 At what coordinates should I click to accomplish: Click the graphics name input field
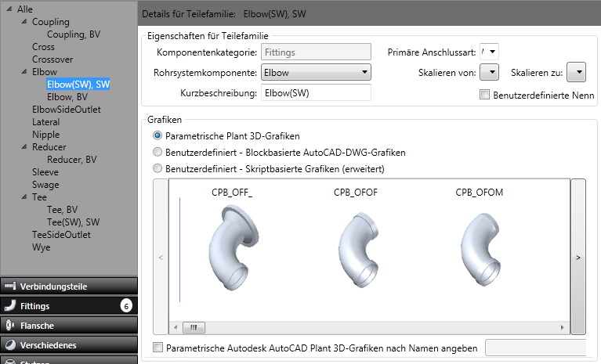(535, 347)
